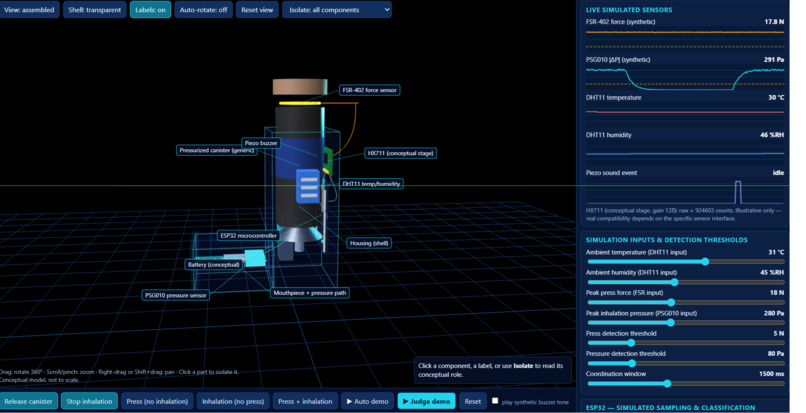Click the Piezo sound event graph
This screenshot has height=413, width=806.
coord(685,192)
